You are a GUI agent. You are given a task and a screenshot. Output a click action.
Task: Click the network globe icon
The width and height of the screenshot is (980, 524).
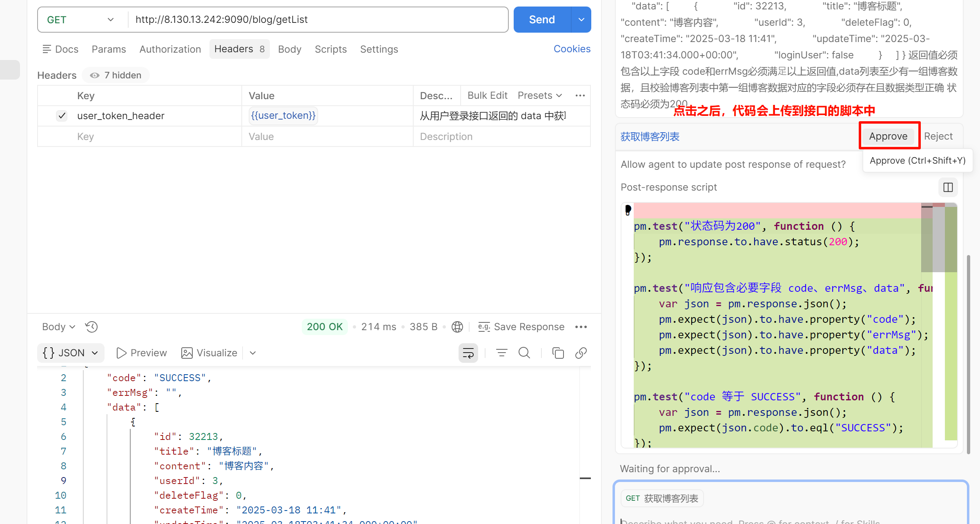457,327
